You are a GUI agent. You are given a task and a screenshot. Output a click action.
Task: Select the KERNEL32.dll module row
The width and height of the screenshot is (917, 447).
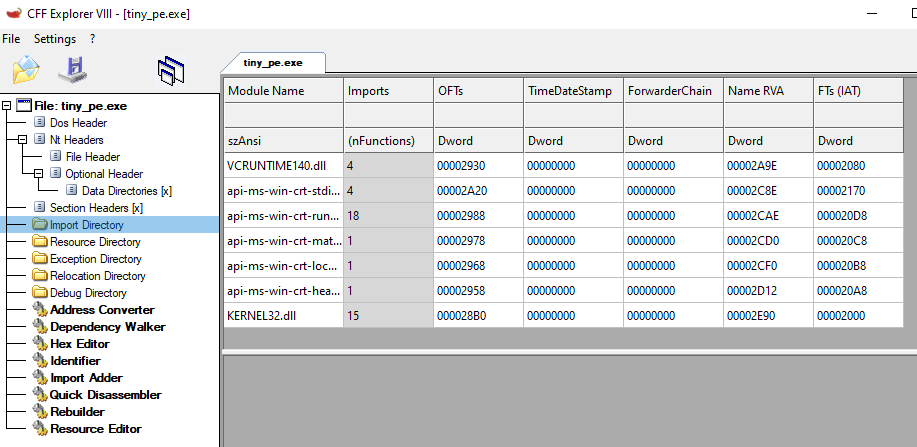click(564, 316)
